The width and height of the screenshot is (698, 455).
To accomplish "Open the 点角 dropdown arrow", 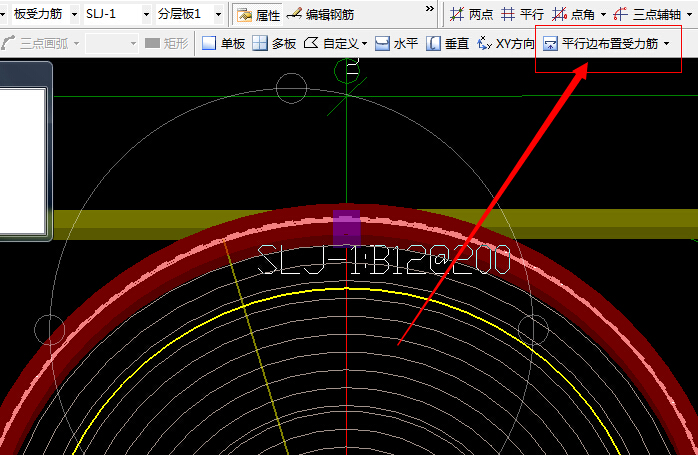I will [x=603, y=15].
